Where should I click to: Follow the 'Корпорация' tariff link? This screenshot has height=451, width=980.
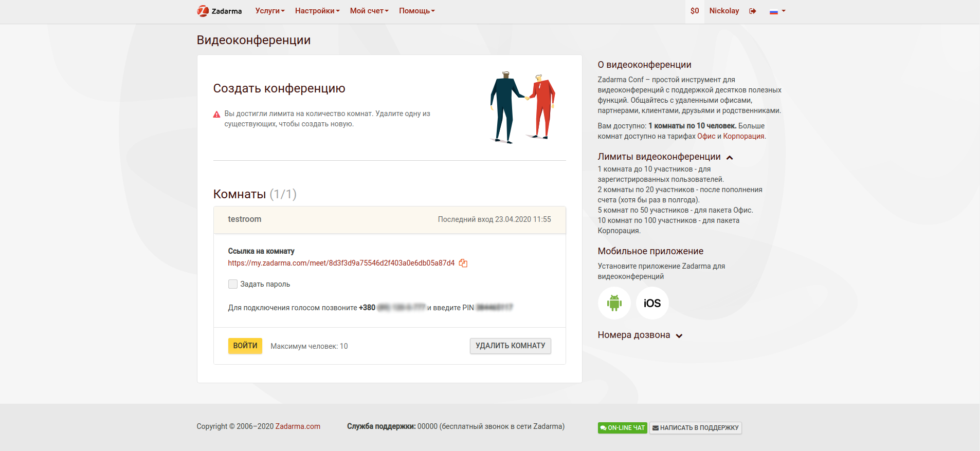tap(743, 136)
